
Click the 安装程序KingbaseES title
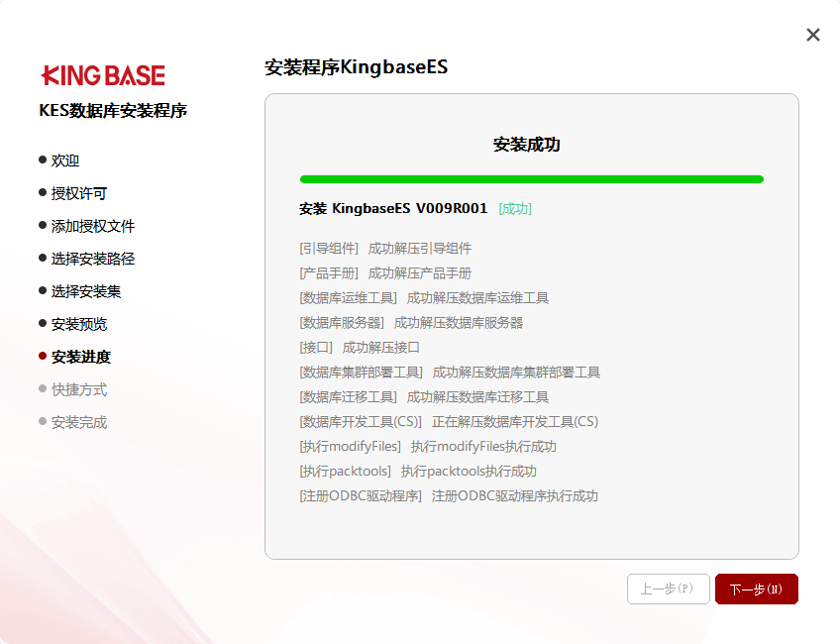[x=356, y=67]
